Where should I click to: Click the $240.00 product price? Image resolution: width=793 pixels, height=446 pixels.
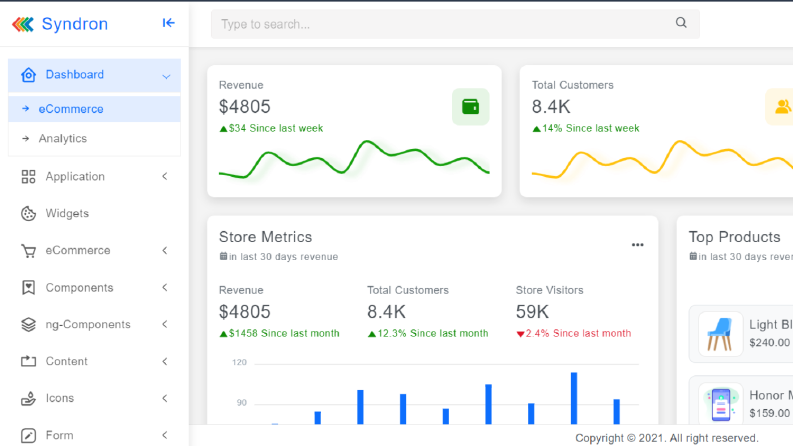(x=769, y=343)
